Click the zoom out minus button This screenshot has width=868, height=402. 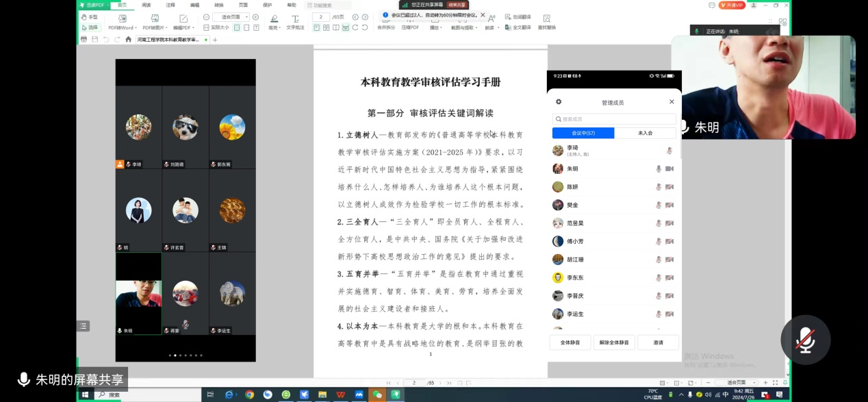206,17
